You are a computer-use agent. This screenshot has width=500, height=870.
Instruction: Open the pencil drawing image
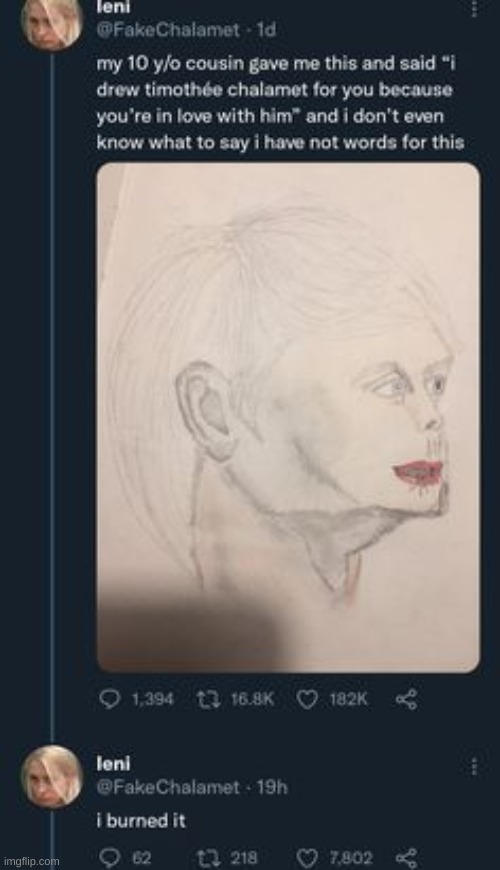(x=288, y=417)
